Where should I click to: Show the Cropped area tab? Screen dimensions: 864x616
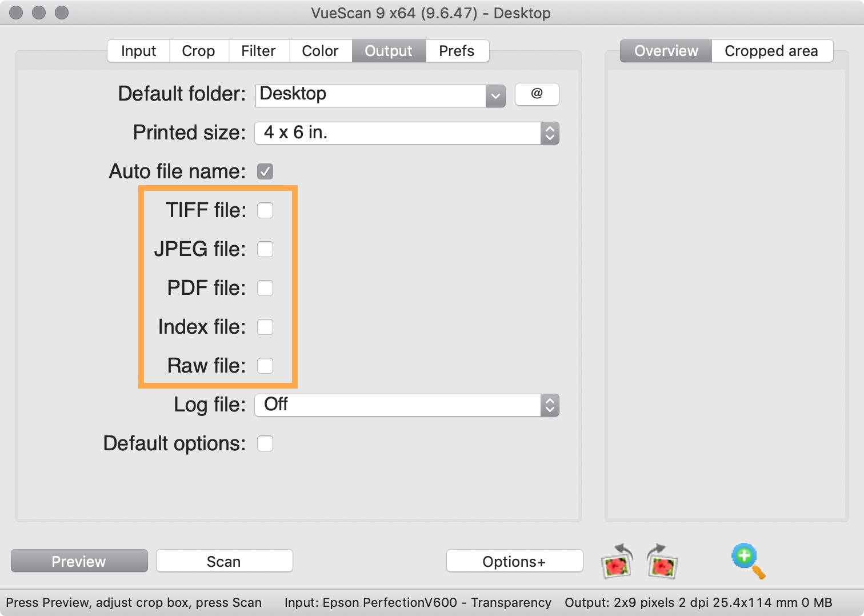pos(771,51)
